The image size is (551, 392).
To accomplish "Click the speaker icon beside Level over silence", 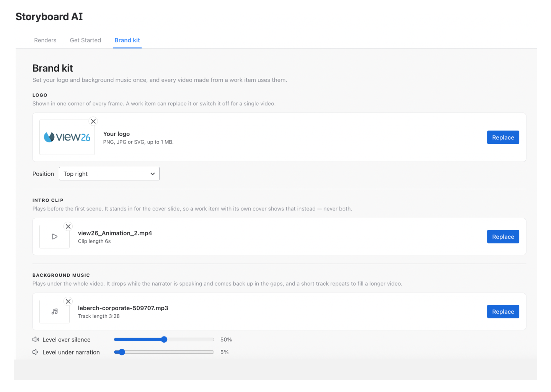I will [x=36, y=340].
